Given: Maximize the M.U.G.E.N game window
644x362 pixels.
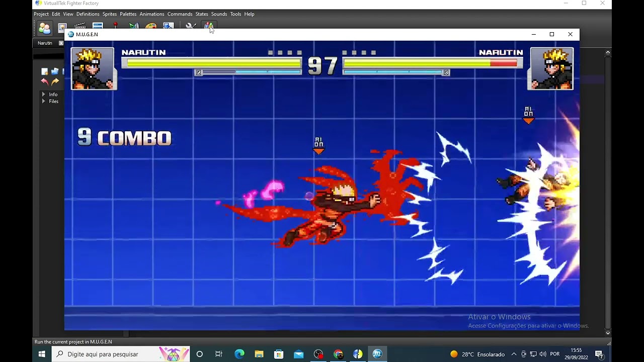Looking at the screenshot, I should pyautogui.click(x=552, y=34).
